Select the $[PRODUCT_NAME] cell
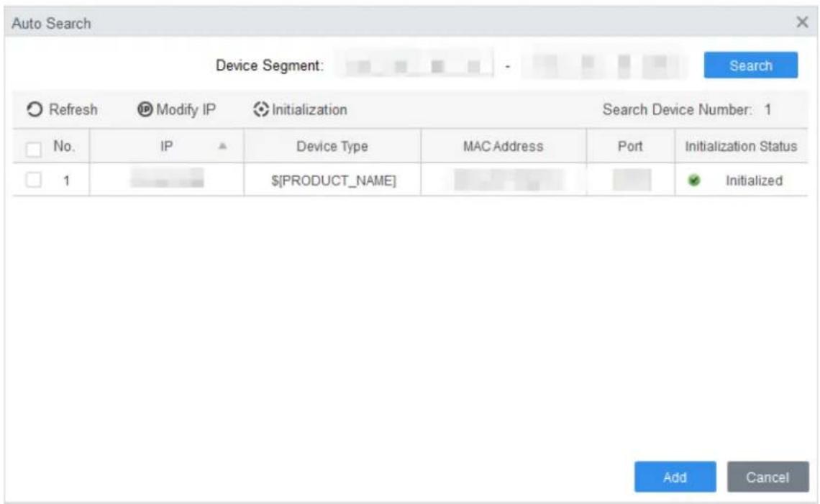 (333, 180)
